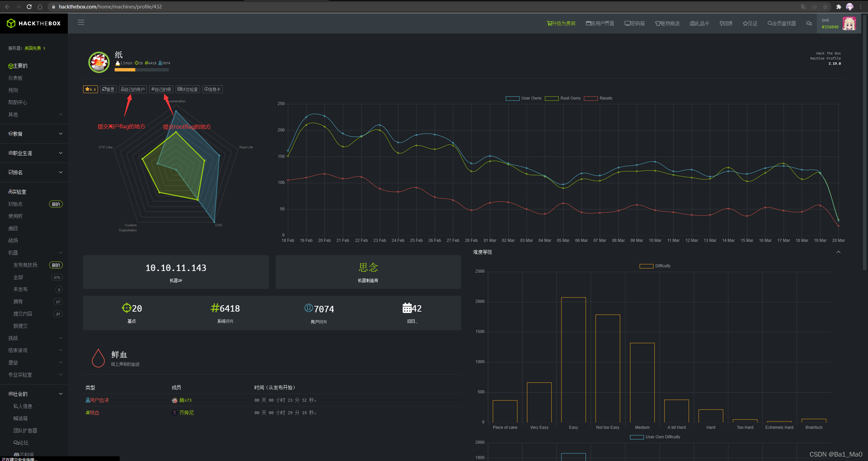This screenshot has width=868, height=461.
Task: Click the translate page icon in address bar
Action: pyautogui.click(x=803, y=7)
